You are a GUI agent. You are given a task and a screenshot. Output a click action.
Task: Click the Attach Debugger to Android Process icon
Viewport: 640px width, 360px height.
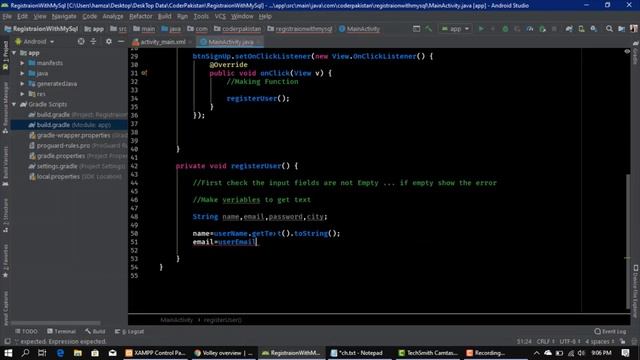(542, 29)
